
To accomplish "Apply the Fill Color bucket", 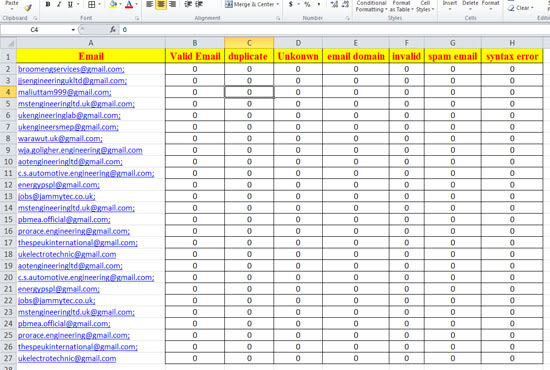I will click(x=113, y=5).
